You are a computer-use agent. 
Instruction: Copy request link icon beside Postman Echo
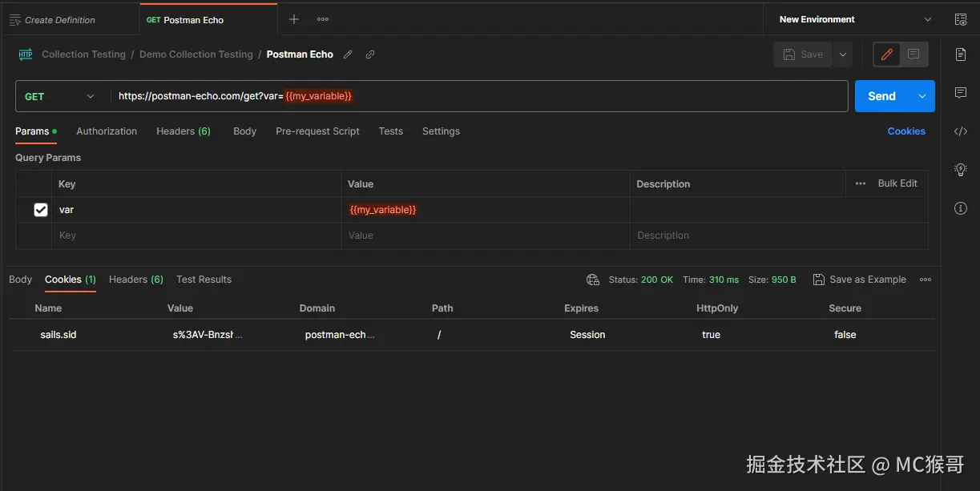(x=370, y=54)
